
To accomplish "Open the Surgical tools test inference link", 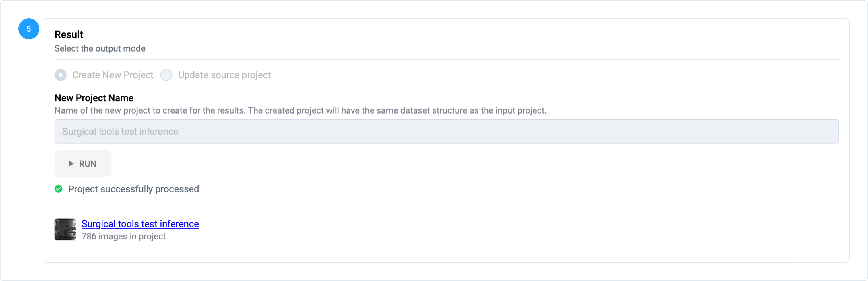I will click(140, 224).
